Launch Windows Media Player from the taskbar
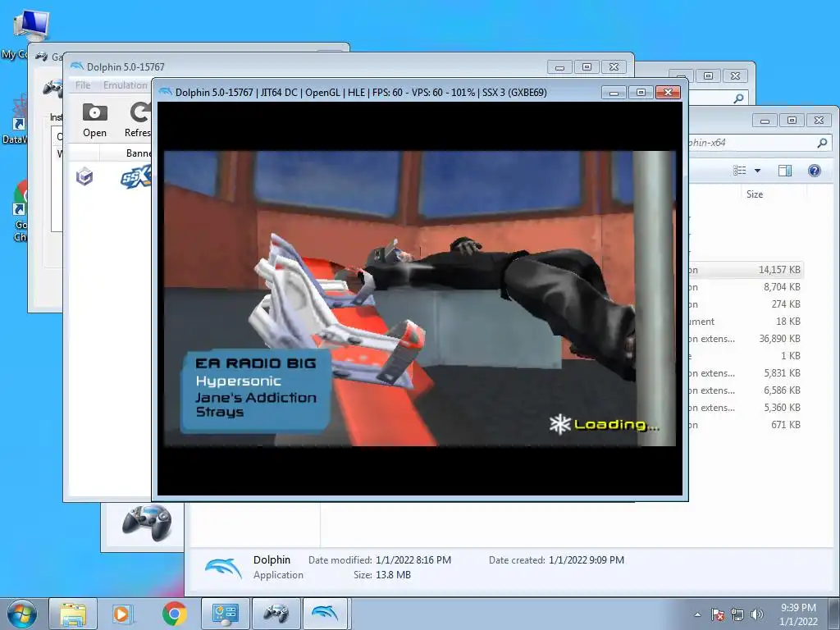This screenshot has width=840, height=630. click(x=121, y=614)
